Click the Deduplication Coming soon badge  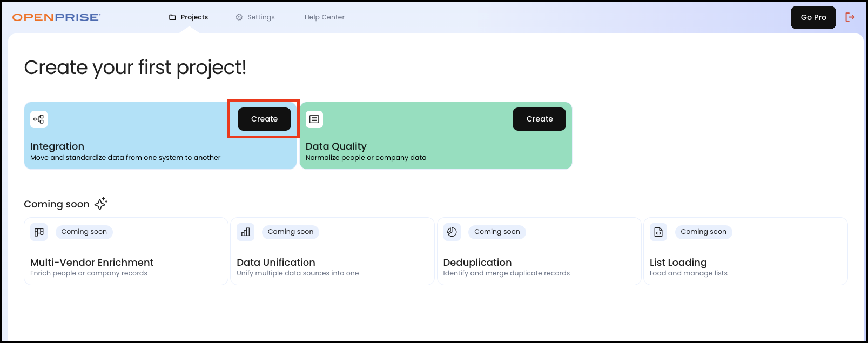[497, 232]
